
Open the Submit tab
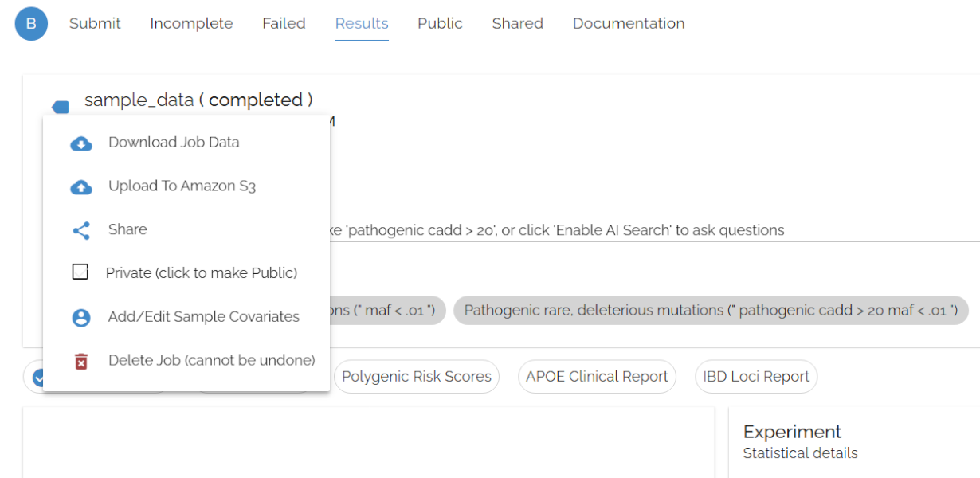95,24
